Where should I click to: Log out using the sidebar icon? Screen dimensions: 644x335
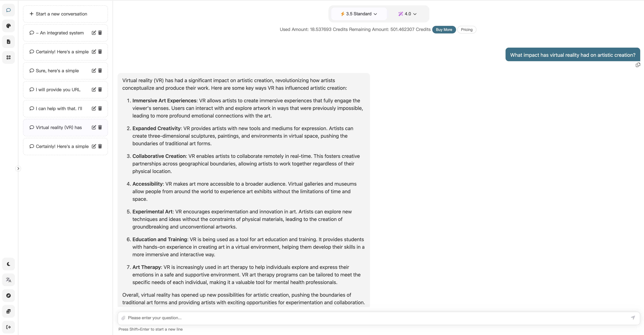tap(8, 327)
